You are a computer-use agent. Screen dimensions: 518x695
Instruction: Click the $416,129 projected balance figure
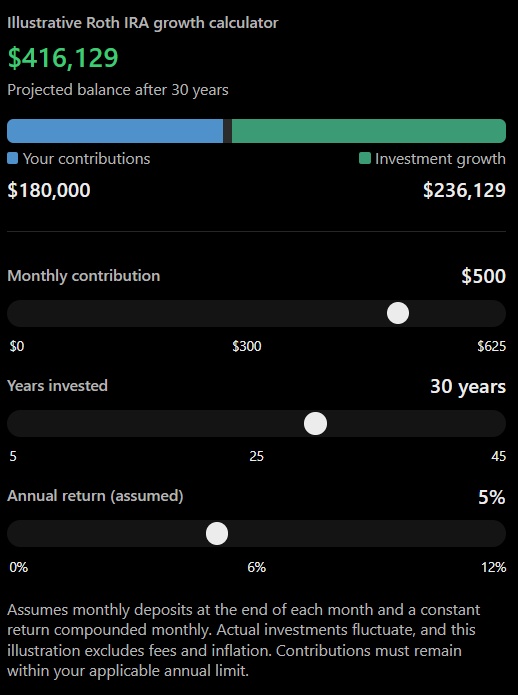[x=63, y=58]
